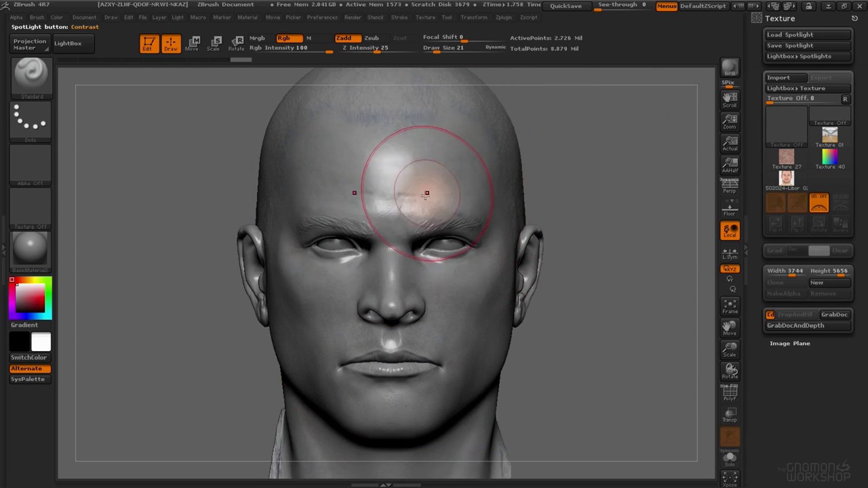Click the right shelf Move view icon
868x488 pixels.
(x=730, y=328)
